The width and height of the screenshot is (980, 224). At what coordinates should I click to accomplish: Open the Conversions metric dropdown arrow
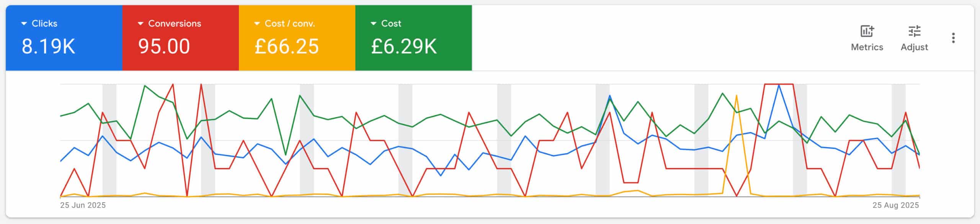point(140,24)
